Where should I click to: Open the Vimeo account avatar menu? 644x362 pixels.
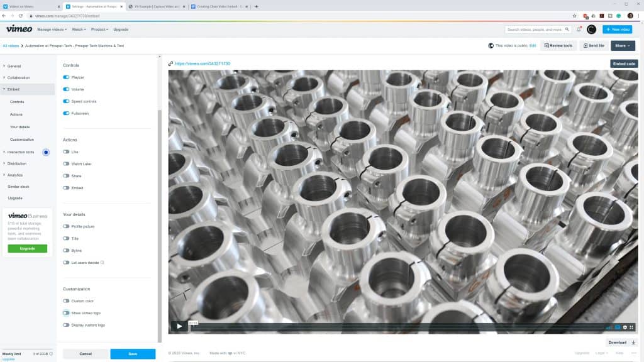tap(591, 29)
